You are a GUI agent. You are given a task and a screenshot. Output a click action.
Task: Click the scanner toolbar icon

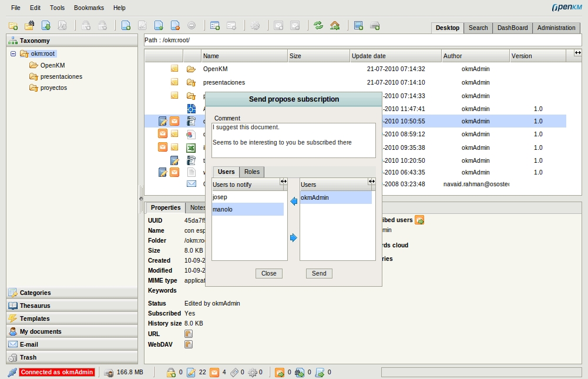[x=375, y=25]
